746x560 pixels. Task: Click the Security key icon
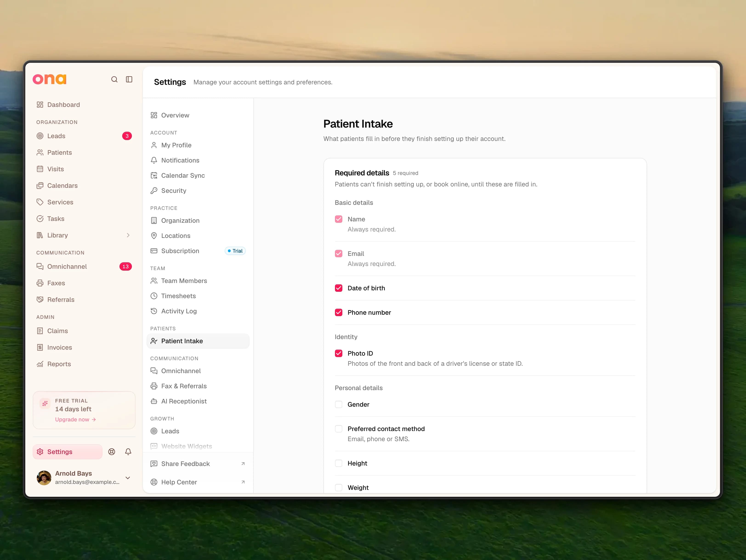pyautogui.click(x=154, y=191)
